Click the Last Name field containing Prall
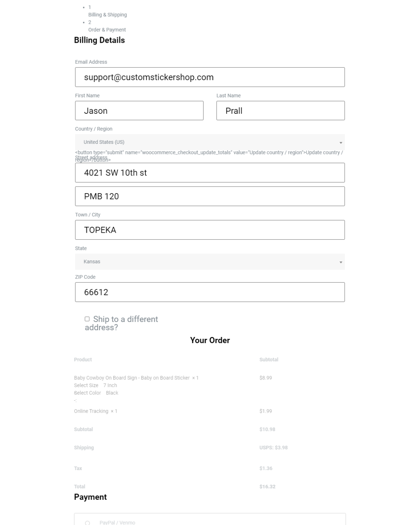The image size is (420, 525). 280,111
